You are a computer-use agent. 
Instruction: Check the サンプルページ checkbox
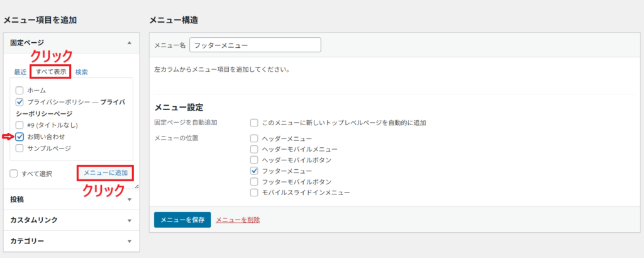pyautogui.click(x=20, y=148)
